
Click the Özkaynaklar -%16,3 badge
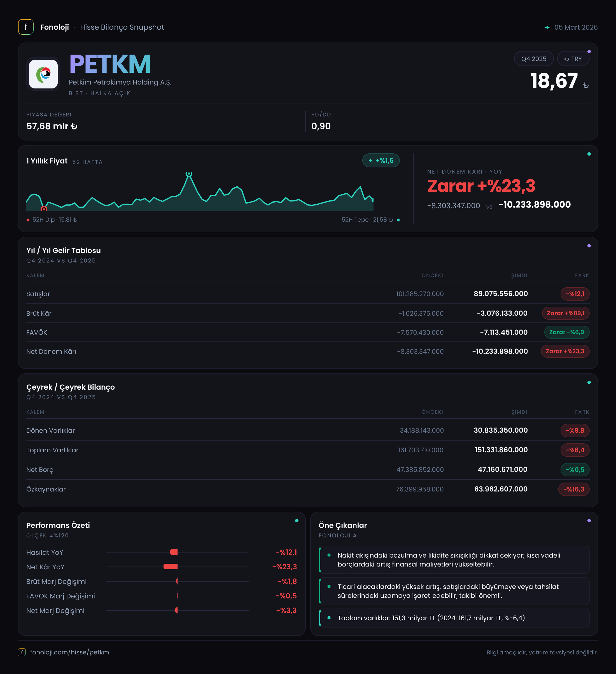click(574, 490)
